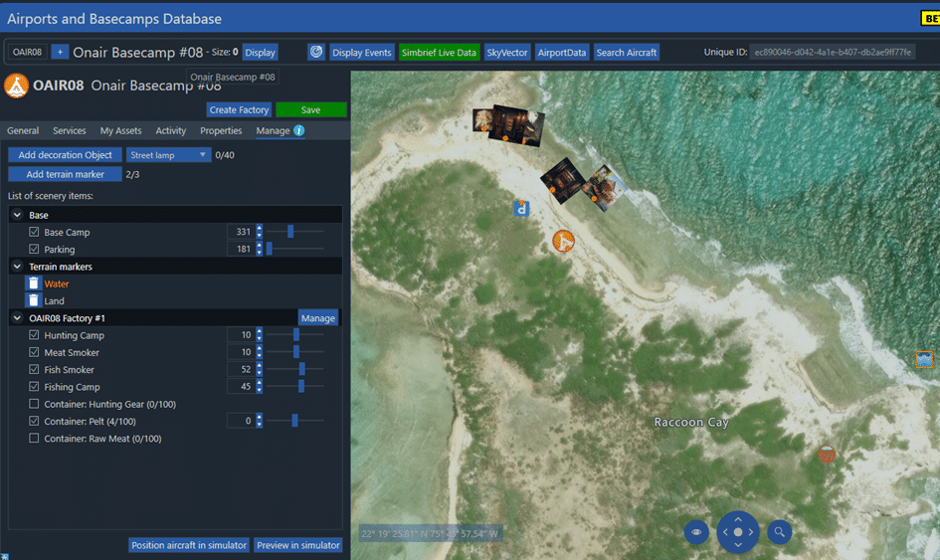
Task: Click the AirportData button
Action: click(x=562, y=52)
